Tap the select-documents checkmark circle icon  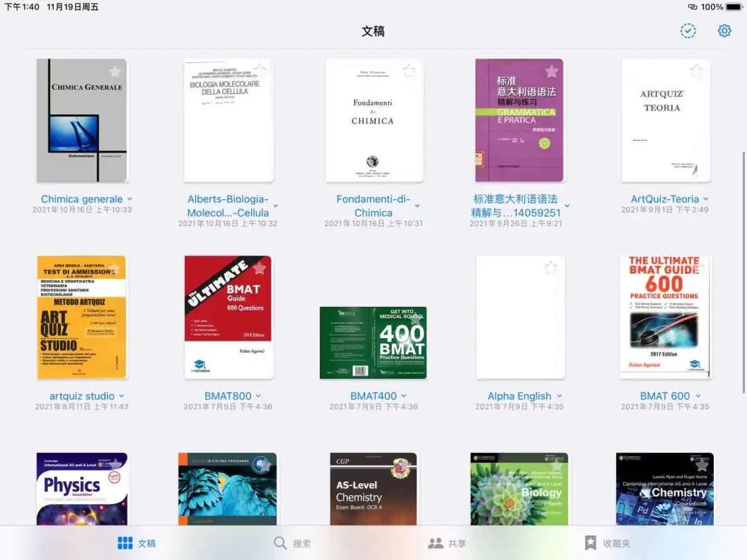688,31
